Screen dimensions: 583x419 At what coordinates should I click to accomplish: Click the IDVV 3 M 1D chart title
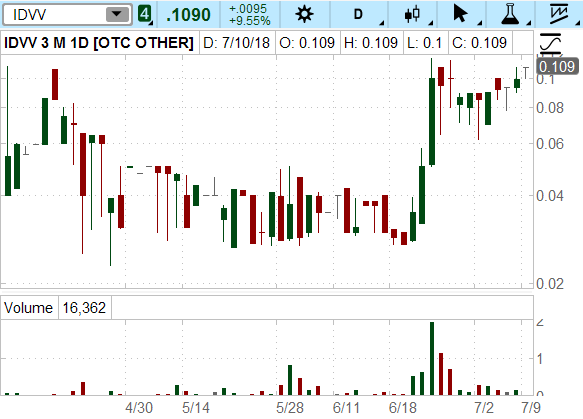99,43
